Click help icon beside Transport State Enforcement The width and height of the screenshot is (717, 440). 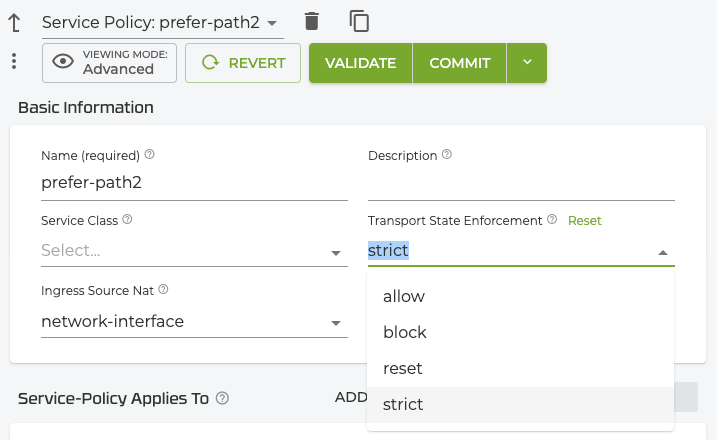tap(552, 220)
